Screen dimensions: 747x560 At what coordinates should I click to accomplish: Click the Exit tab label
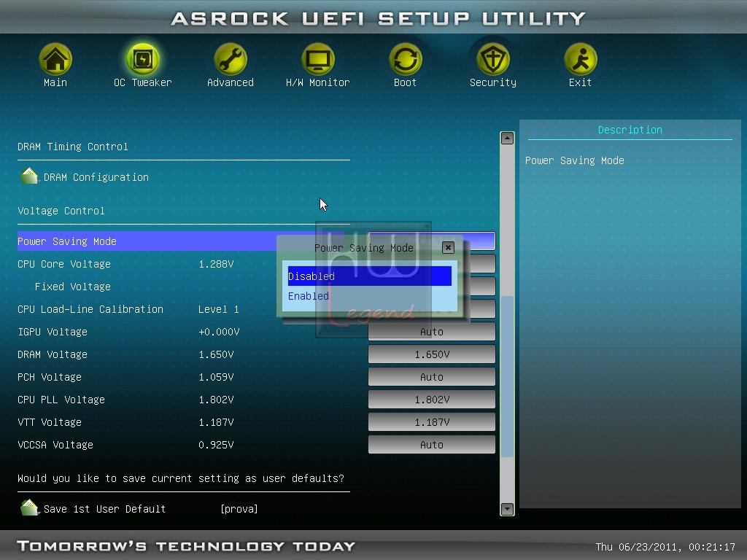580,82
